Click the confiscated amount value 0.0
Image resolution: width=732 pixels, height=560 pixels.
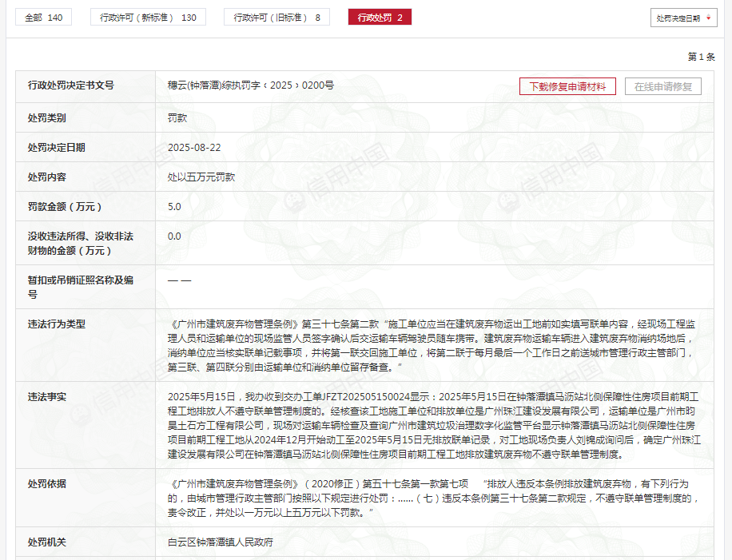pyautogui.click(x=174, y=236)
